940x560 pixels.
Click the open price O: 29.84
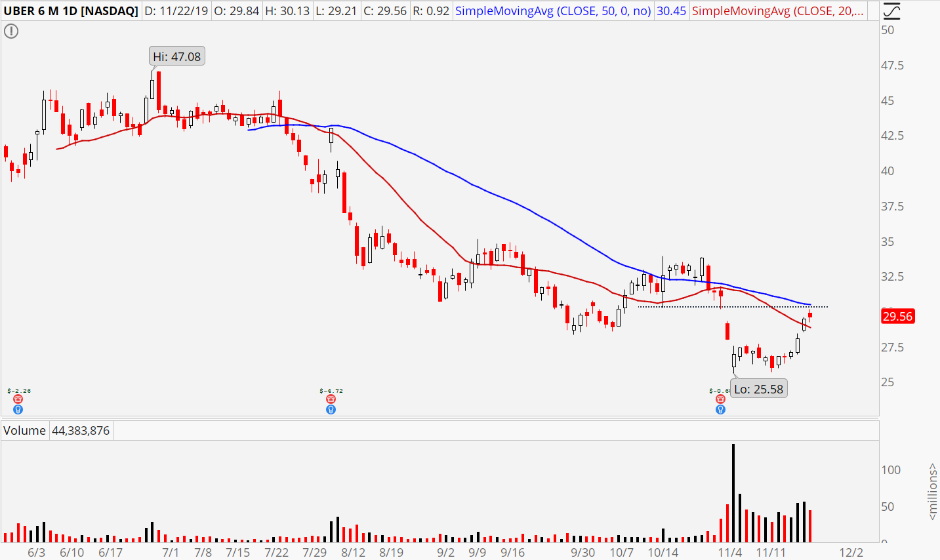pyautogui.click(x=237, y=11)
